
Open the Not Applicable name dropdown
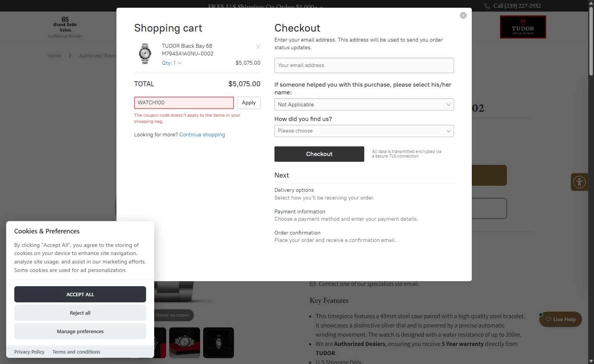364,104
